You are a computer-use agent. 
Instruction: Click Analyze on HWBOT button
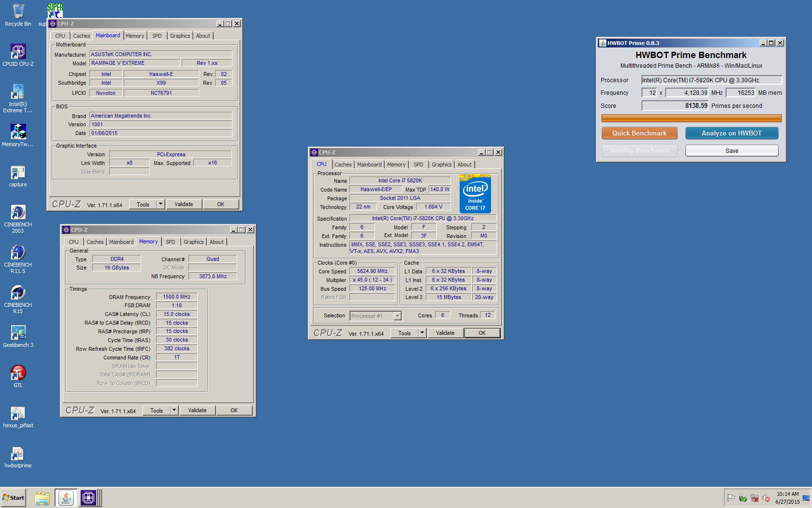pos(732,133)
